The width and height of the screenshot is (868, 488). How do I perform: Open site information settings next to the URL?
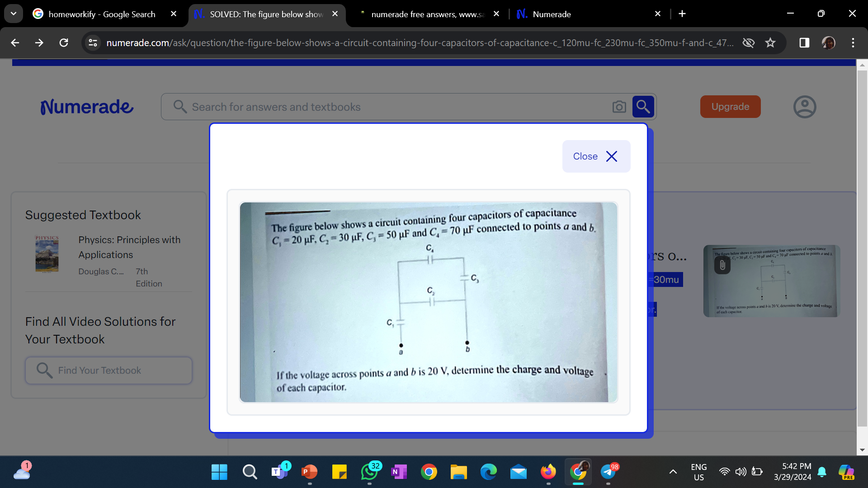pos(93,42)
